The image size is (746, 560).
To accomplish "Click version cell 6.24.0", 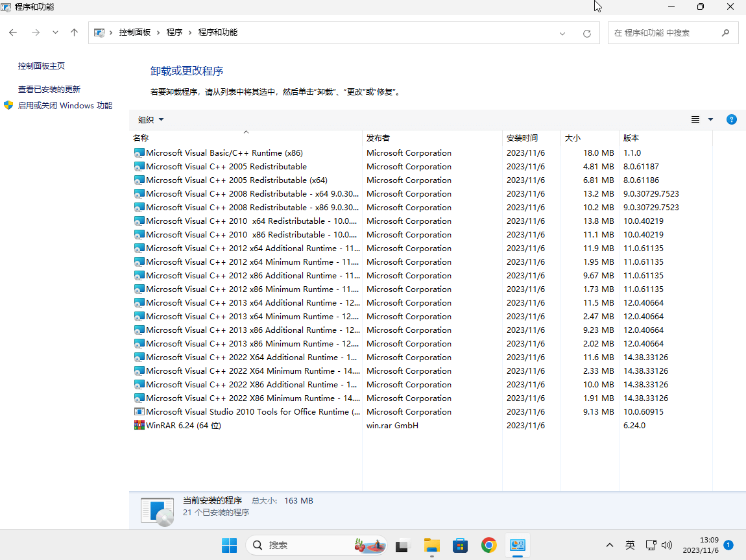I will pos(634,425).
